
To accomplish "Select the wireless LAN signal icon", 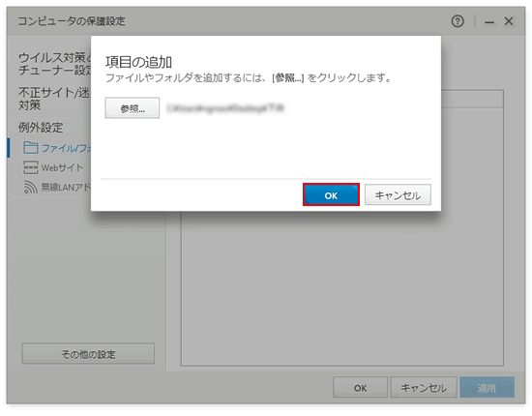I will [31, 187].
